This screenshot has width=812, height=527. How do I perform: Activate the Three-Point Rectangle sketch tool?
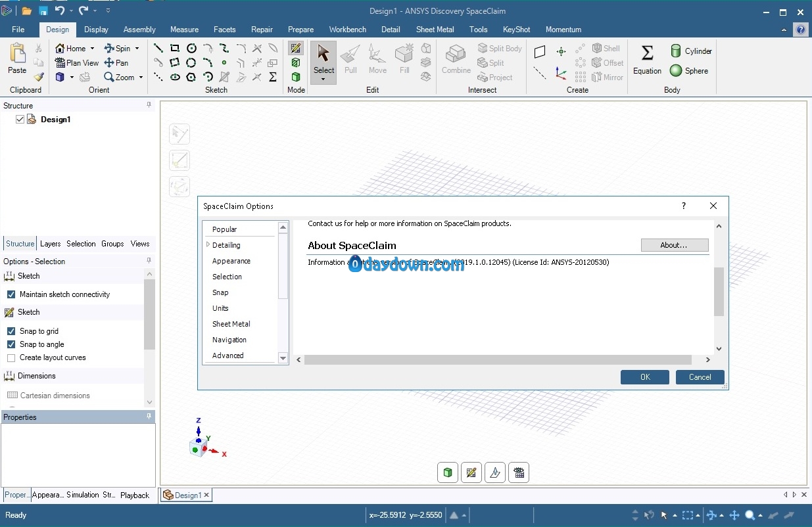point(175,62)
